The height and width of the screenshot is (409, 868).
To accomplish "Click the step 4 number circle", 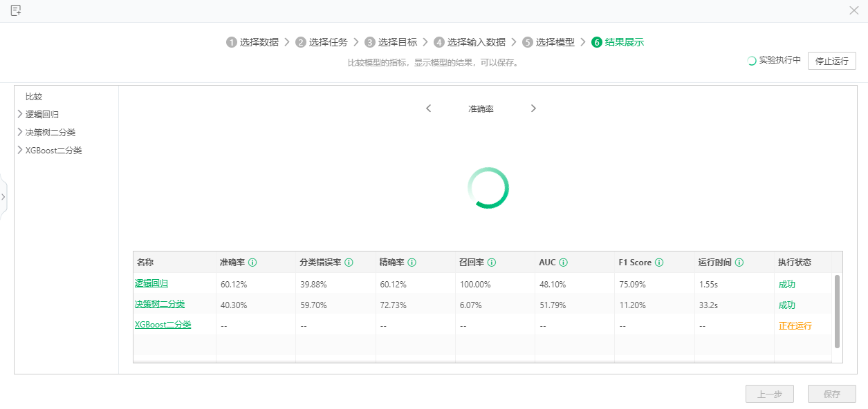I will pos(439,42).
